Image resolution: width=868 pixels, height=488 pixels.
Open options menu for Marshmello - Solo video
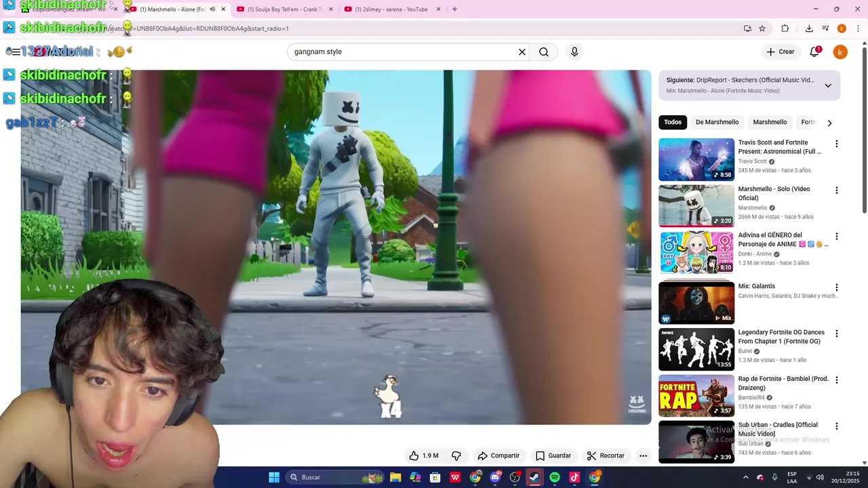(x=836, y=190)
